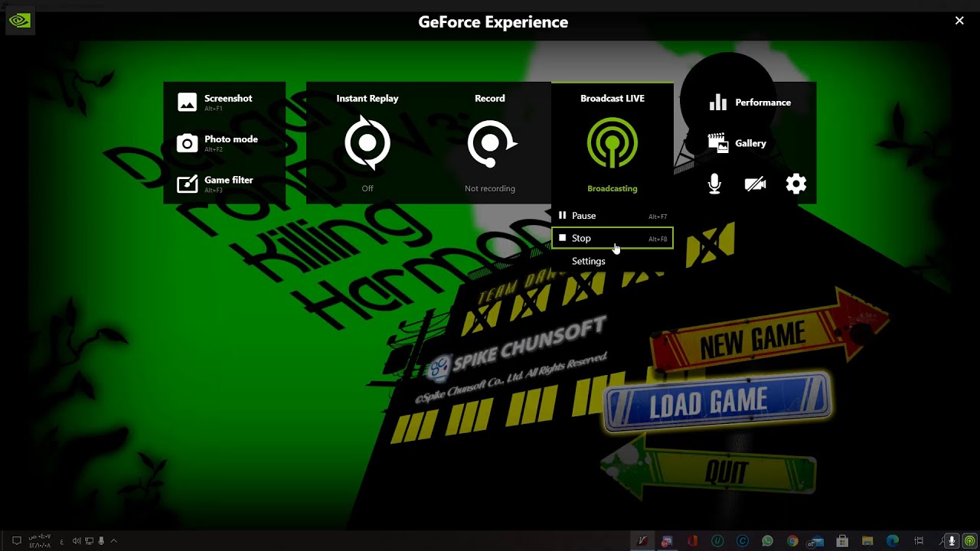Open Photo mode
This screenshot has width=980, height=551.
click(x=217, y=143)
